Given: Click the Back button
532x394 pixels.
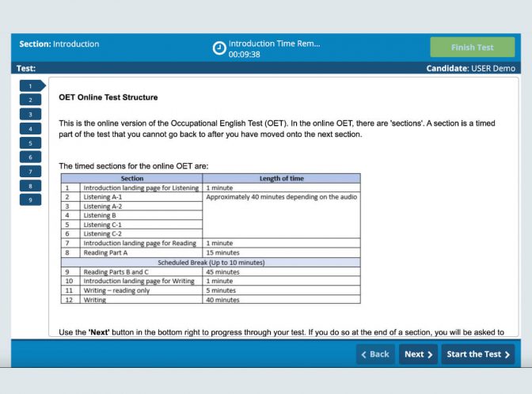Looking at the screenshot, I should click(x=374, y=354).
